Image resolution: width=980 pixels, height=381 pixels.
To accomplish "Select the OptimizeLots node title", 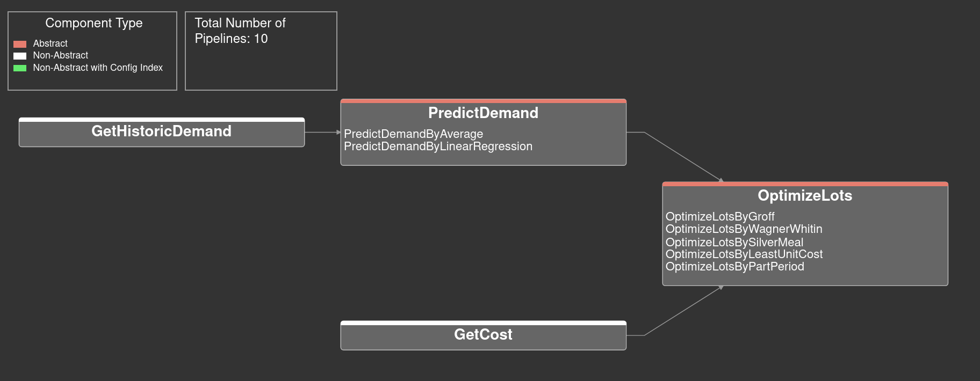I will click(x=804, y=195).
